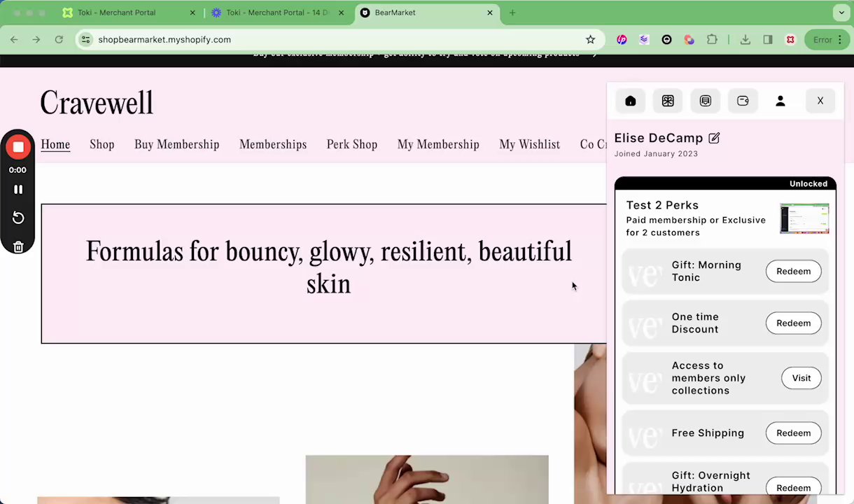Viewport: 854px width, 504px height.
Task: Click the Cravewell store logo
Action: [x=97, y=103]
